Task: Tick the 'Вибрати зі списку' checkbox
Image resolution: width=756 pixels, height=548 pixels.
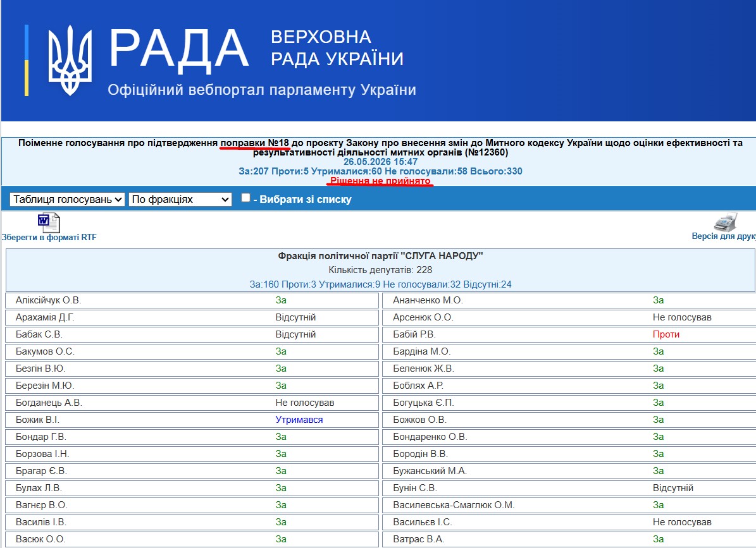Action: click(x=246, y=197)
